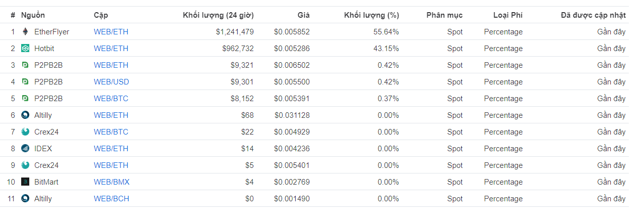Image resolution: width=644 pixels, height=220 pixels.
Task: Click the IDEX source name
Action: (x=43, y=149)
